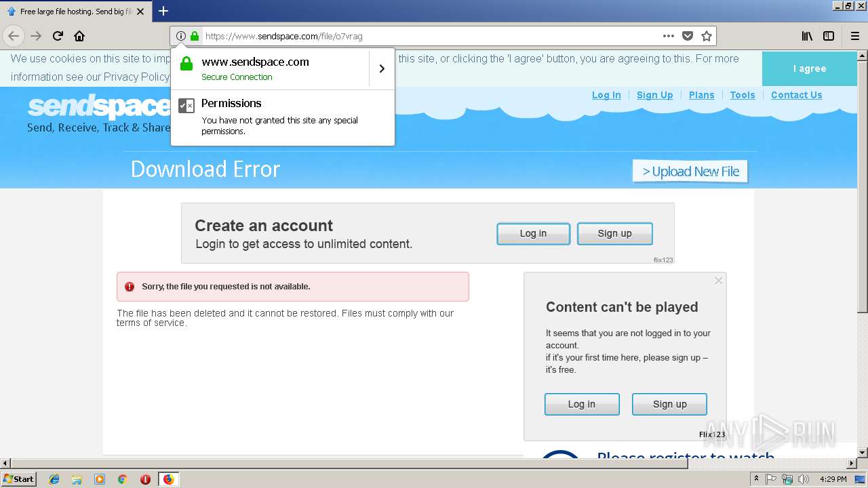Click the Download Error heading
The image size is (868, 488).
[x=205, y=169]
